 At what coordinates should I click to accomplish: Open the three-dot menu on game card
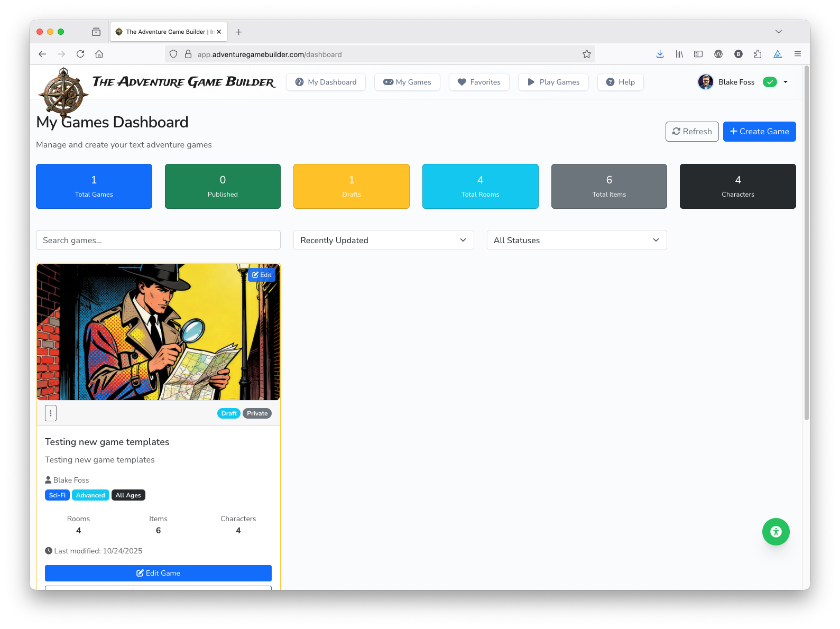(51, 413)
